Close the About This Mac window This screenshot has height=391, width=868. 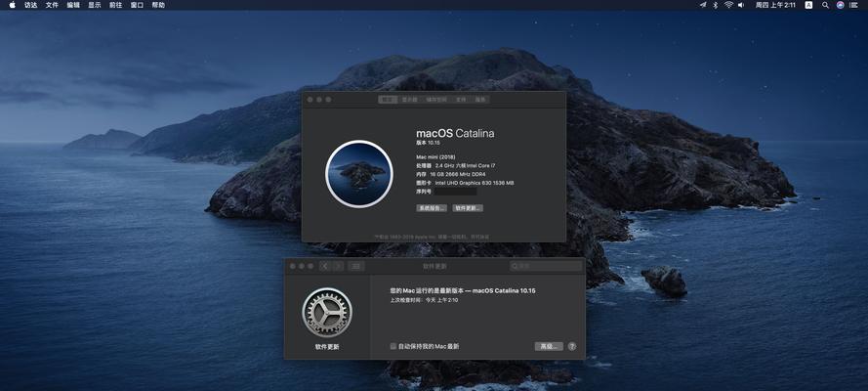pyautogui.click(x=310, y=100)
